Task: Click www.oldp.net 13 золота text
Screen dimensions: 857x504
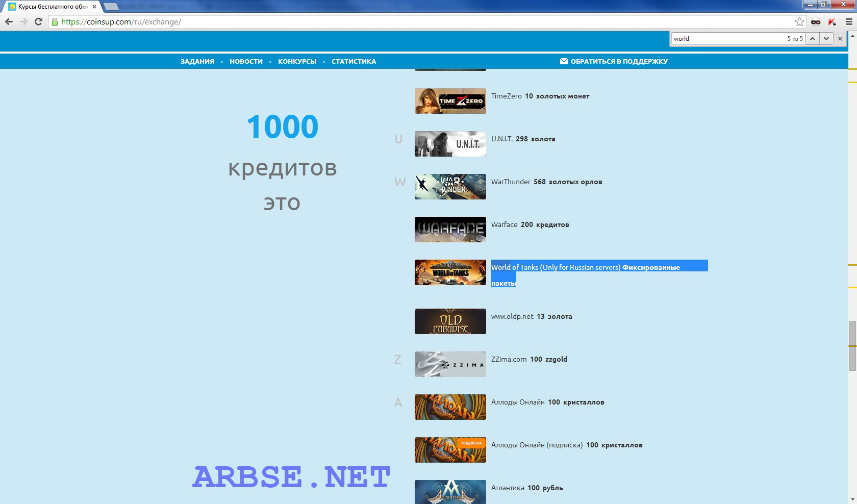Action: pos(532,316)
